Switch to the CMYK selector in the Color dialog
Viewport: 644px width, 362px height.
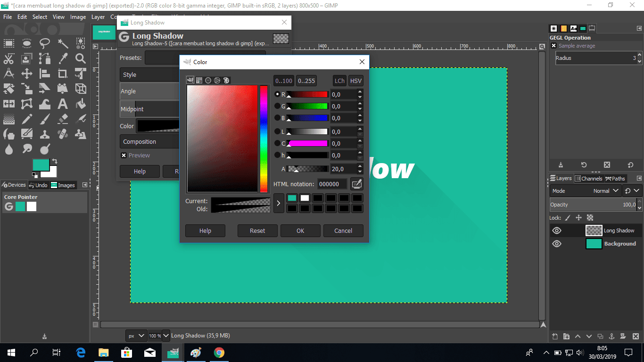(x=199, y=80)
